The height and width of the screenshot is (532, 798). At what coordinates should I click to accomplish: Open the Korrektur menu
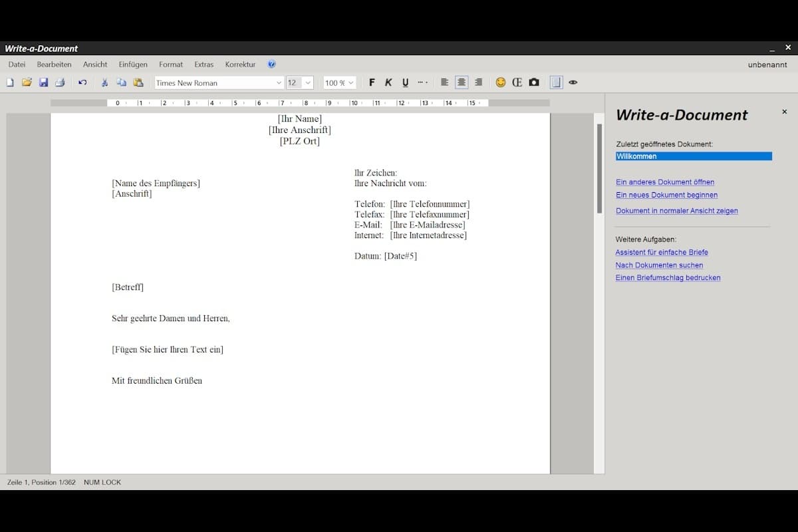239,64
